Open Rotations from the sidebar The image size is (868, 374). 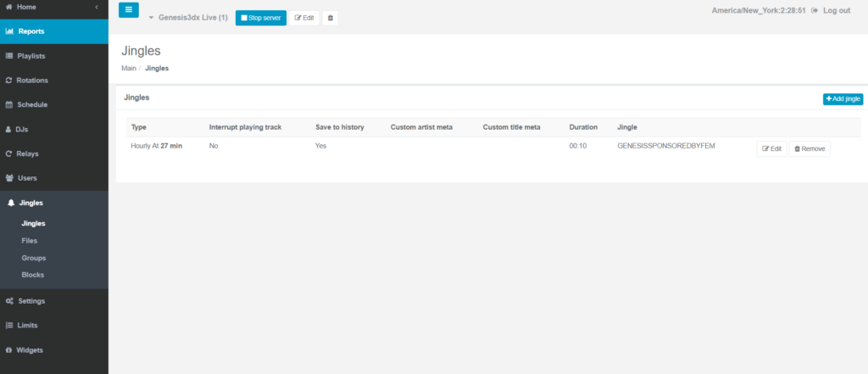click(x=32, y=81)
